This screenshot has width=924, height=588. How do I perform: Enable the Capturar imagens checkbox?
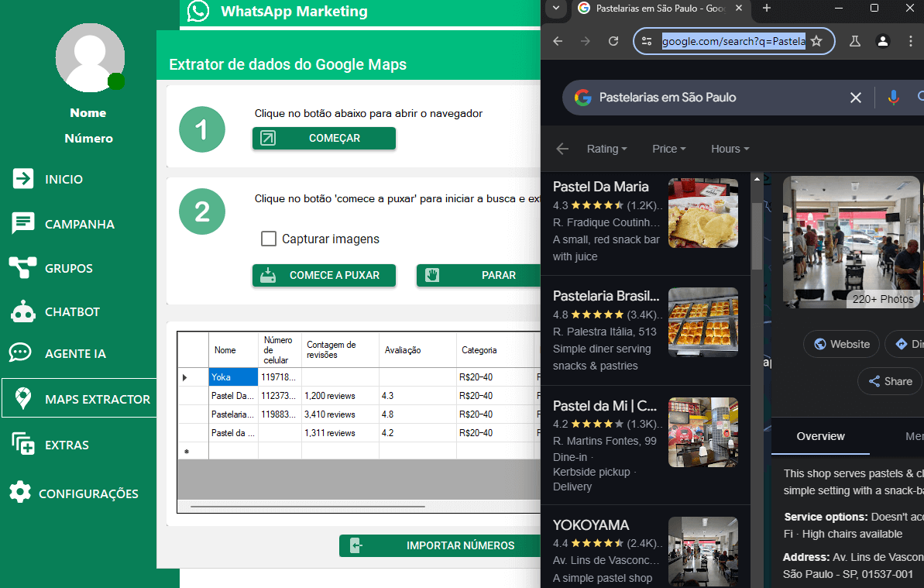[269, 239]
